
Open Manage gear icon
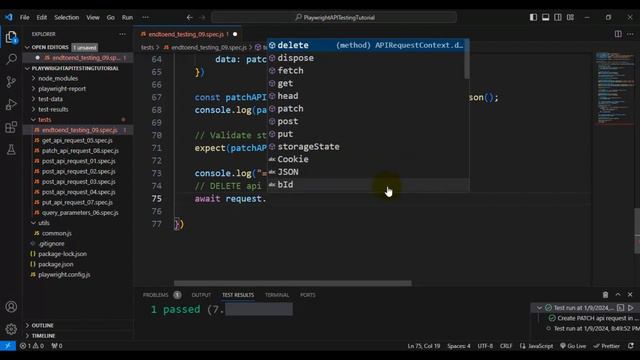pyautogui.click(x=11, y=329)
